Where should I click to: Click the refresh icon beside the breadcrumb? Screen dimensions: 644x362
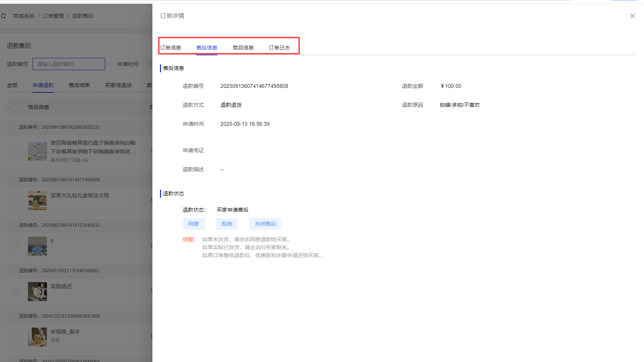pyautogui.click(x=3, y=16)
